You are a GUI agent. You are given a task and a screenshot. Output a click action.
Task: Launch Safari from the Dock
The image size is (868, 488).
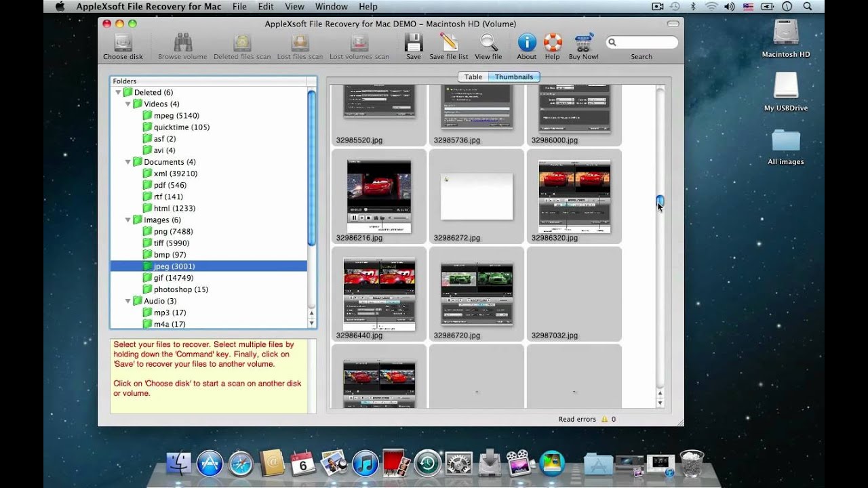[241, 464]
